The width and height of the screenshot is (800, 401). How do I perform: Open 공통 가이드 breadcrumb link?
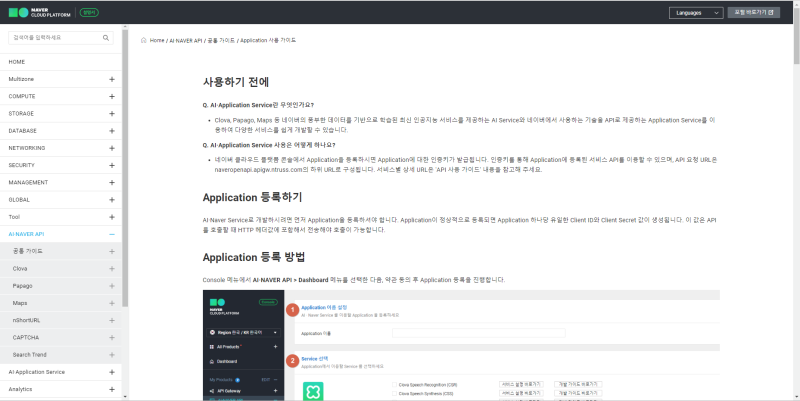coord(221,40)
